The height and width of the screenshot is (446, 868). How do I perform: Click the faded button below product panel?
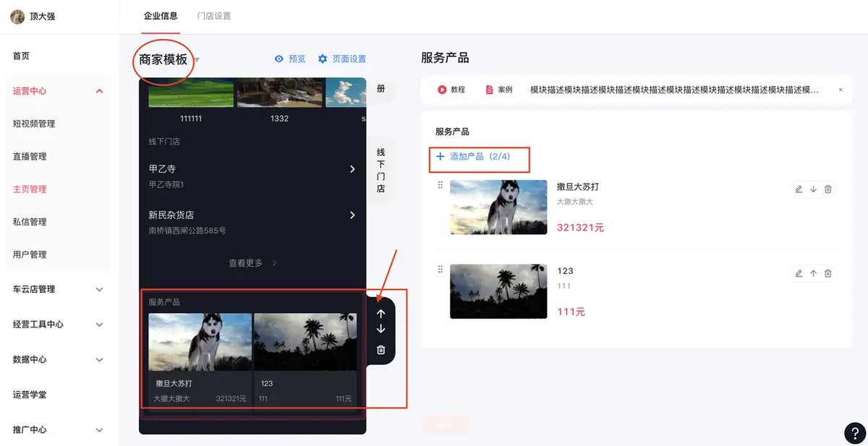445,425
